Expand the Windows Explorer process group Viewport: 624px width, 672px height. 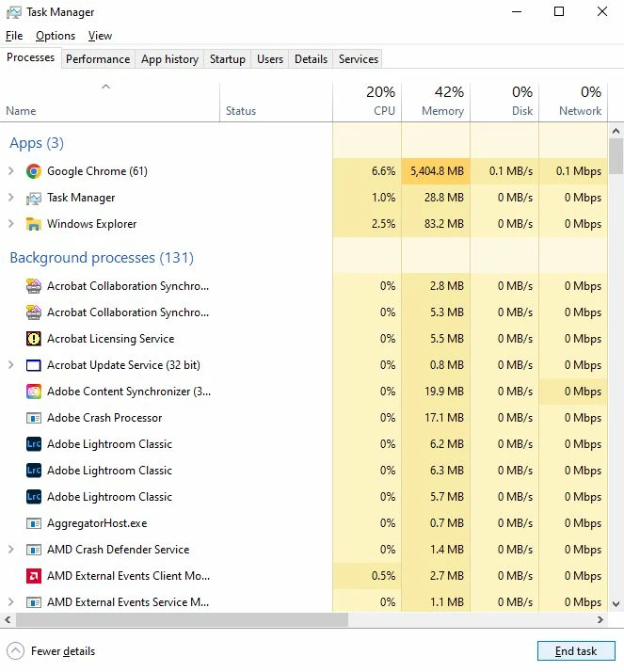click(x=11, y=224)
